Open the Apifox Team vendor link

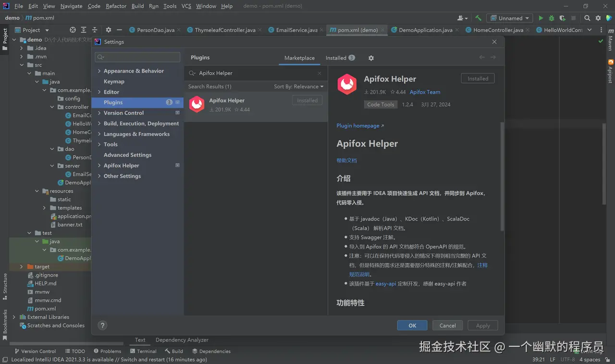(x=425, y=92)
